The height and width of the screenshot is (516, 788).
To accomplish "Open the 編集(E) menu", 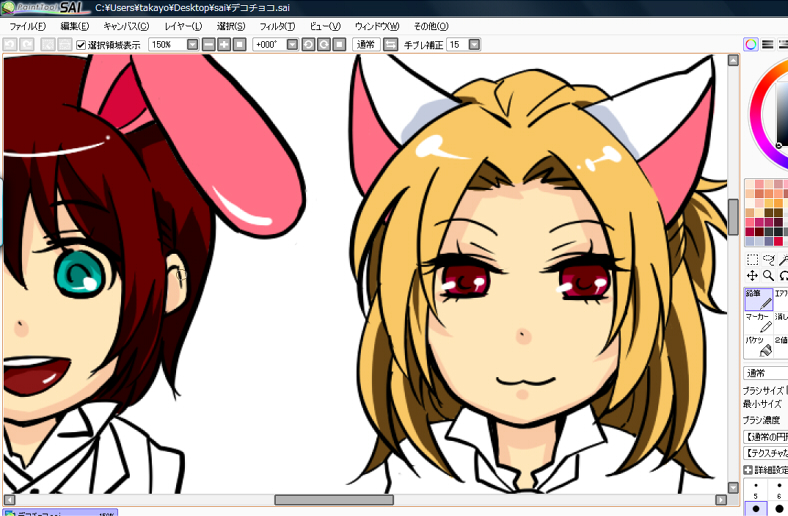I will coord(75,26).
